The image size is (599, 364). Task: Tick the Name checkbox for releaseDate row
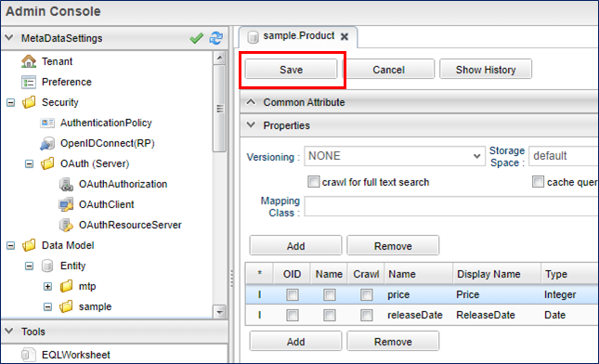[330, 315]
